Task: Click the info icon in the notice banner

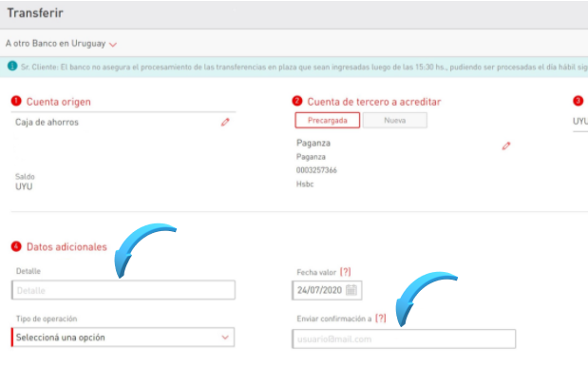Action: pos(12,67)
